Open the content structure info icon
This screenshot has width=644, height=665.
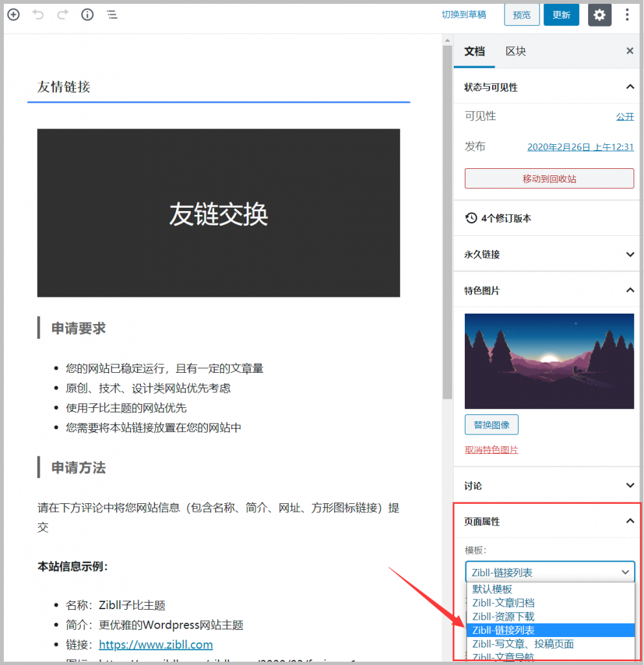(x=87, y=14)
